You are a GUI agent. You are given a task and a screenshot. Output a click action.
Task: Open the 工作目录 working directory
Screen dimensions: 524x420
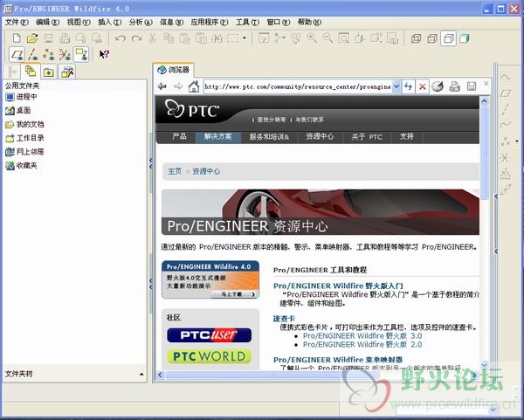pos(24,138)
